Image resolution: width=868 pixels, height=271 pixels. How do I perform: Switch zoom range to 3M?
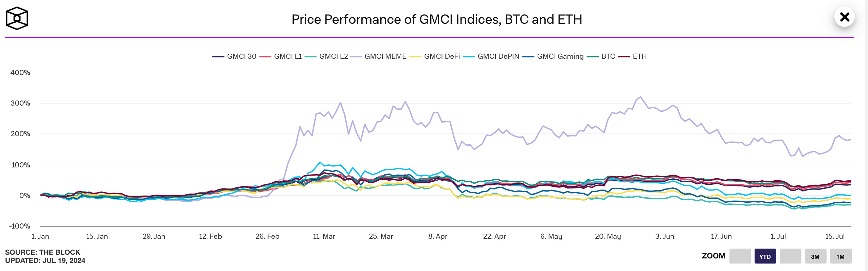[815, 256]
